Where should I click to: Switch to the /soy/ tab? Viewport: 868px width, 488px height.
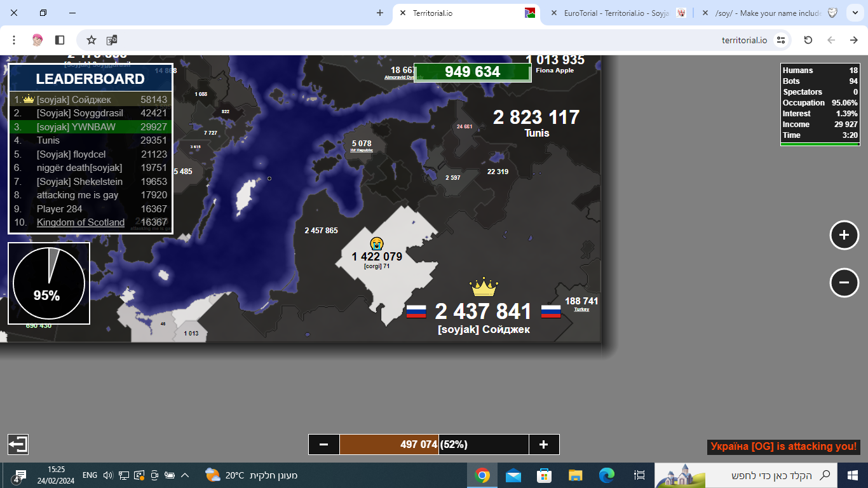[x=770, y=13]
